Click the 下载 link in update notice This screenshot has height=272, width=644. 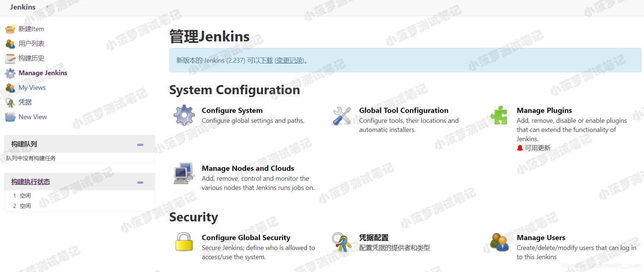click(x=267, y=60)
